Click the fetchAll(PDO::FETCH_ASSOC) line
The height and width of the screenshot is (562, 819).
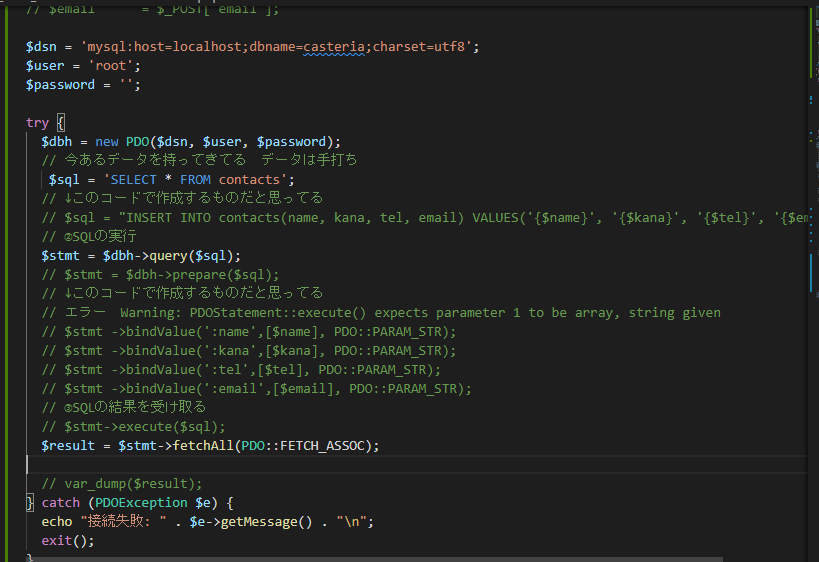coord(210,446)
